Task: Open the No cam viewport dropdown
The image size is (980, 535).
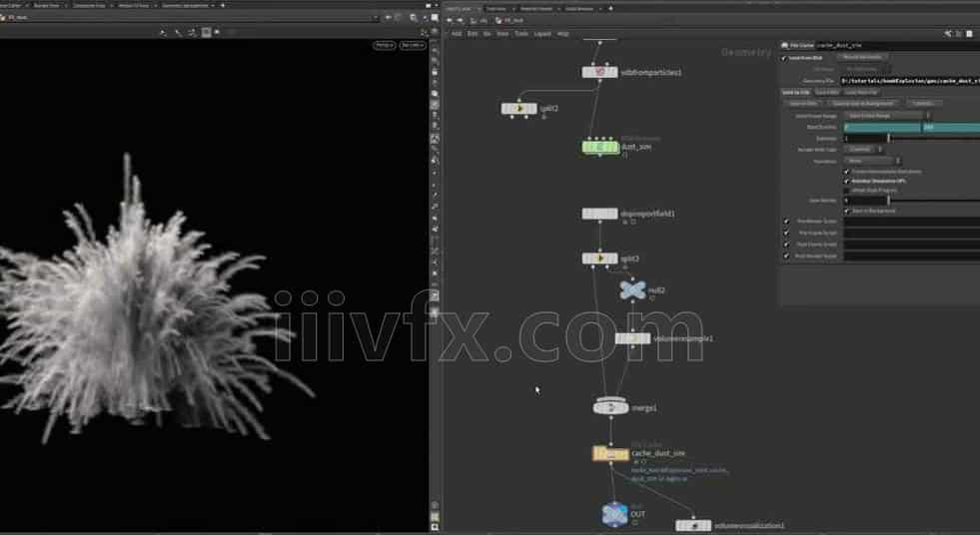Action: pyautogui.click(x=413, y=46)
